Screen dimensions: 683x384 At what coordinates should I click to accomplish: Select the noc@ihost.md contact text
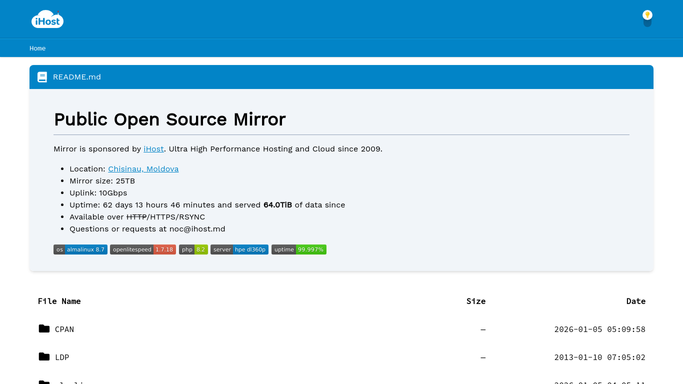click(x=197, y=229)
